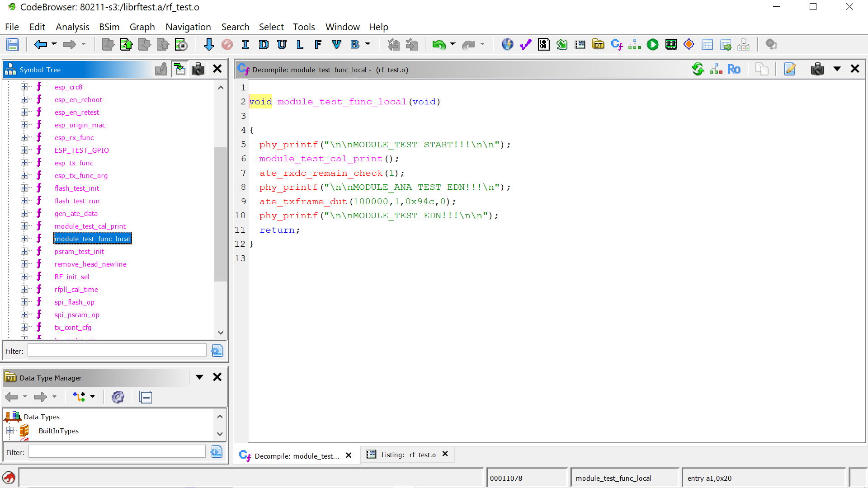Expand the esp_crc8 tree node
868x488 pixels.
click(24, 87)
